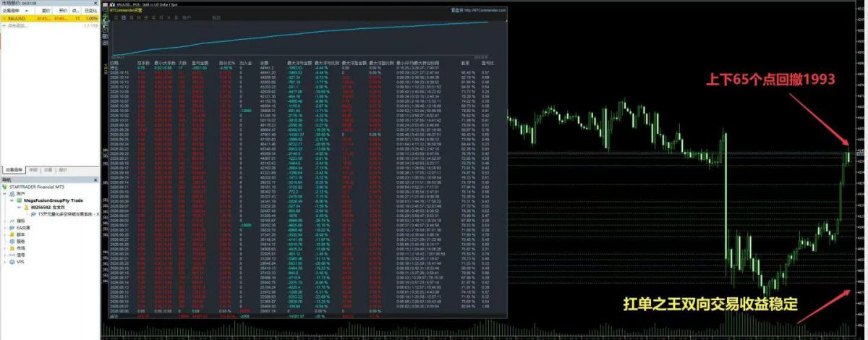Screen dimensions: 868x340
Task: Open the 账户 tab in MTCommander toolbar
Action: [187, 17]
